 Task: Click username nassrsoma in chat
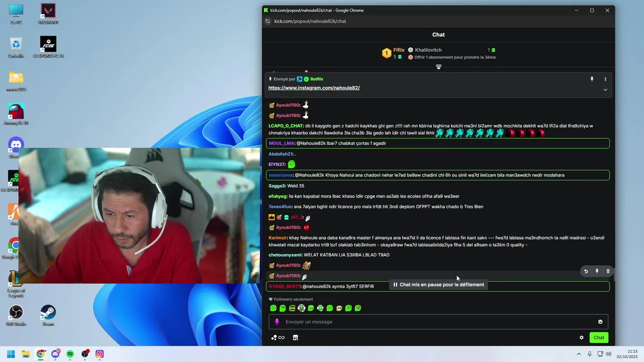coord(281,175)
